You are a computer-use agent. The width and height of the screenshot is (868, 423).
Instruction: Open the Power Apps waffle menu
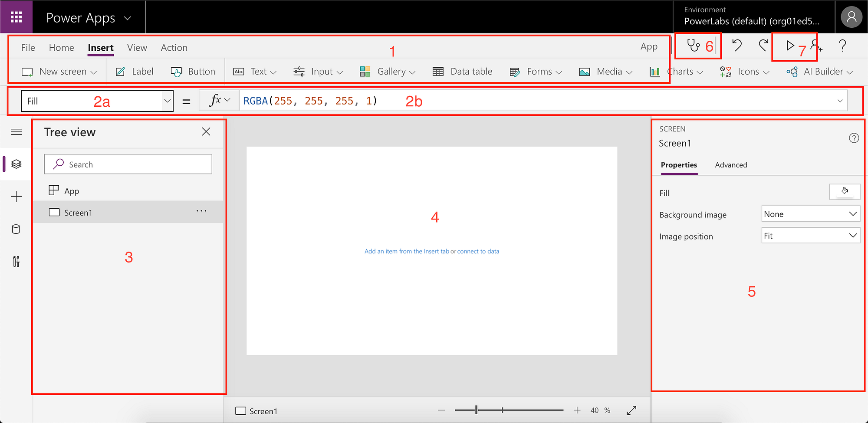point(16,17)
